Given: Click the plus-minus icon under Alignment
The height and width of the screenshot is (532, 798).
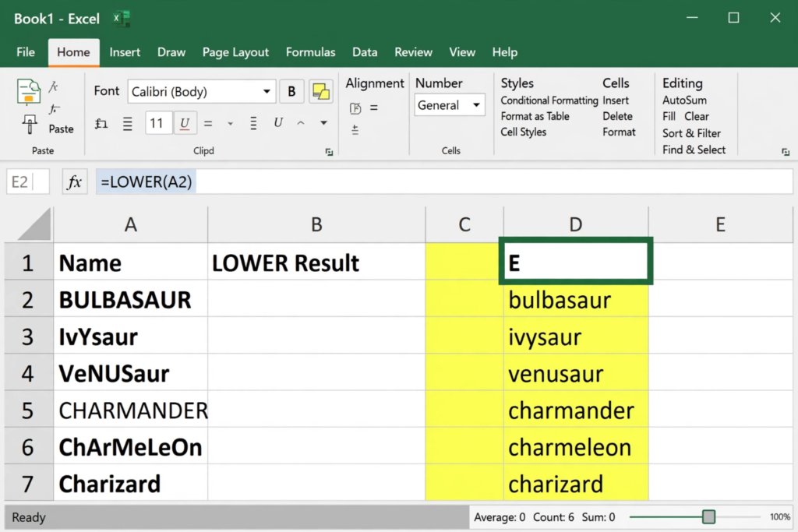Looking at the screenshot, I should 355,130.
